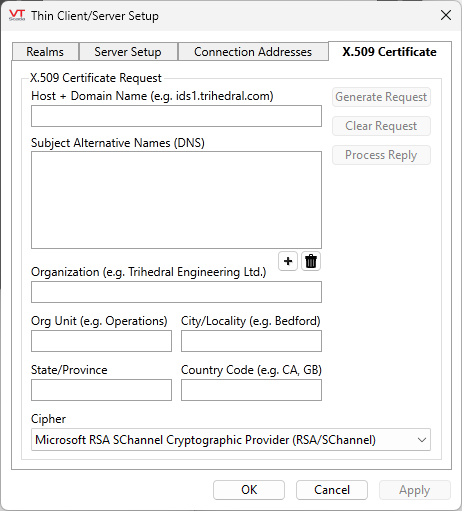This screenshot has height=511, width=462.
Task: Click the Process Reply button
Action: pos(381,155)
